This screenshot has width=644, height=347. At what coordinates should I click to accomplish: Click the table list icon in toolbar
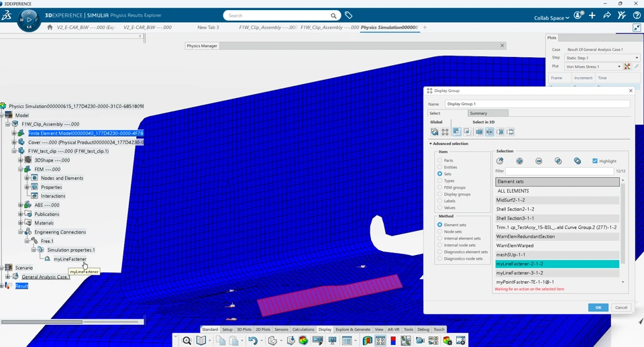pyautogui.click(x=347, y=340)
